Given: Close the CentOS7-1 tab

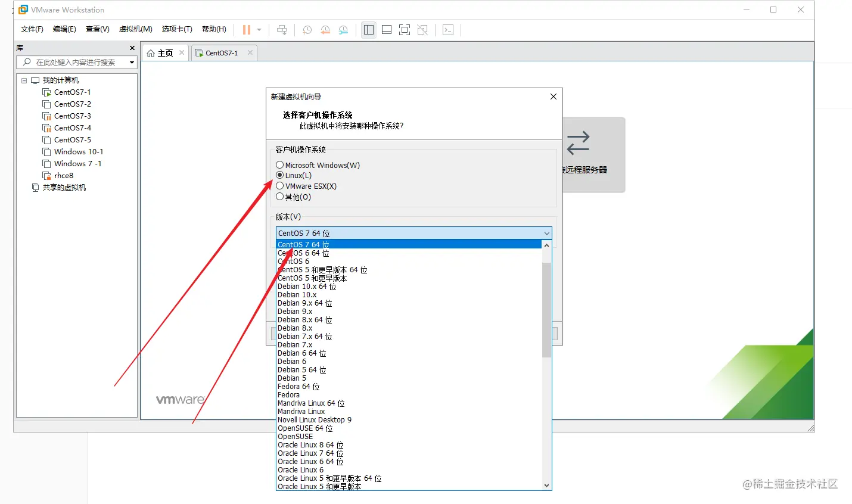Looking at the screenshot, I should [x=250, y=52].
